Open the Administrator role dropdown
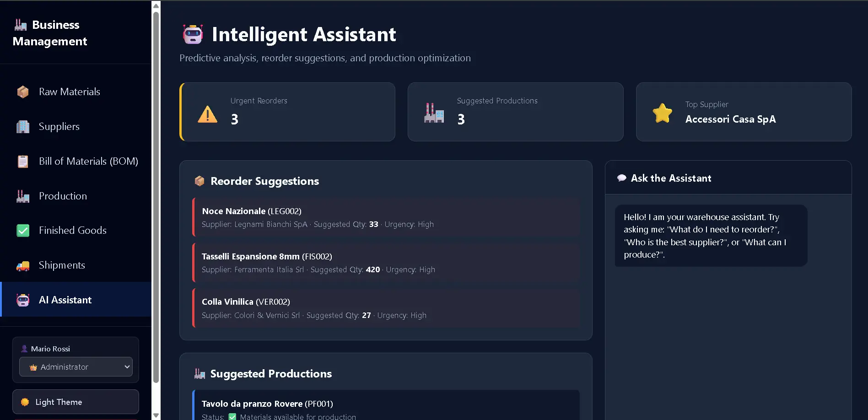Image resolution: width=868 pixels, height=420 pixels. (x=76, y=367)
